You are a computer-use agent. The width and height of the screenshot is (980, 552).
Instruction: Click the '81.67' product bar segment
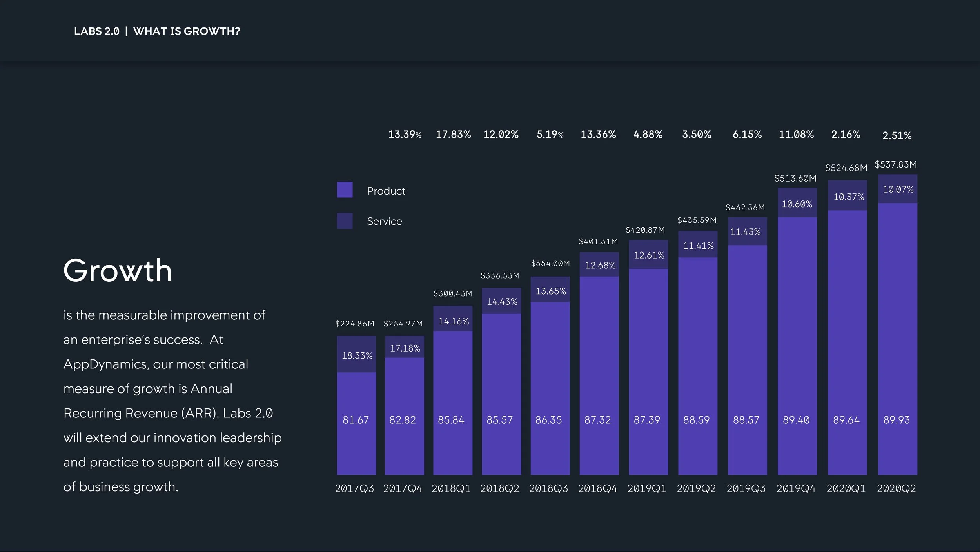[x=356, y=424]
